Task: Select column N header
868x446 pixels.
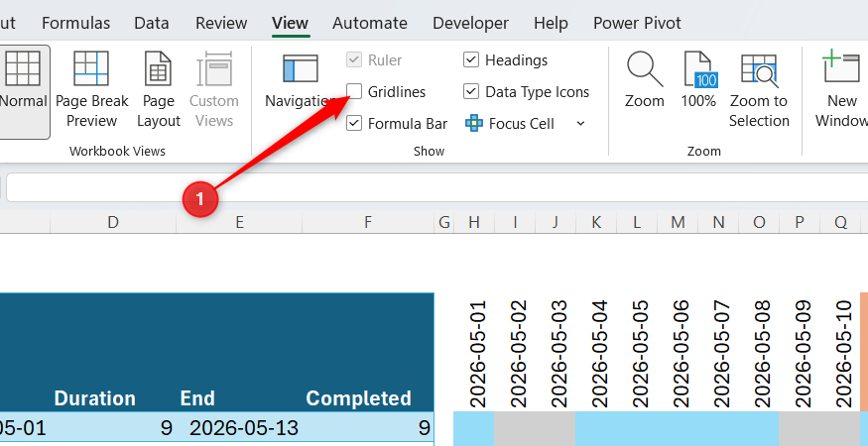Action: click(718, 222)
